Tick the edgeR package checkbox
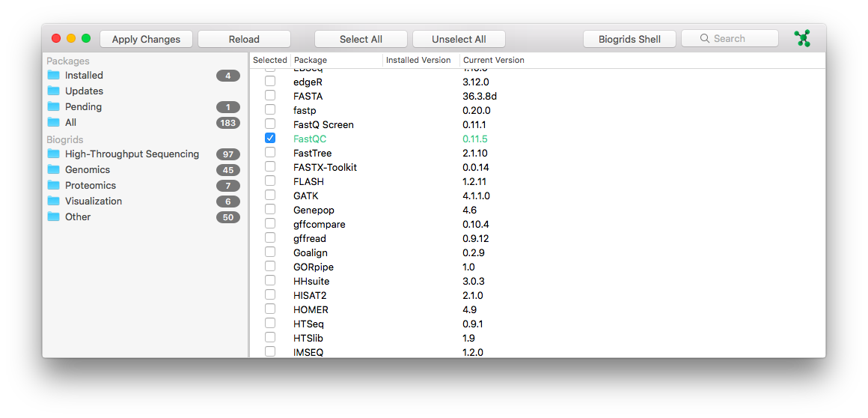868x418 pixels. pos(270,82)
